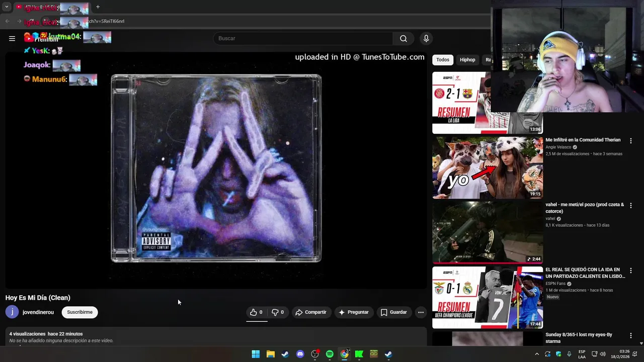
Task: Click the network icon in system tray
Action: coord(594,354)
